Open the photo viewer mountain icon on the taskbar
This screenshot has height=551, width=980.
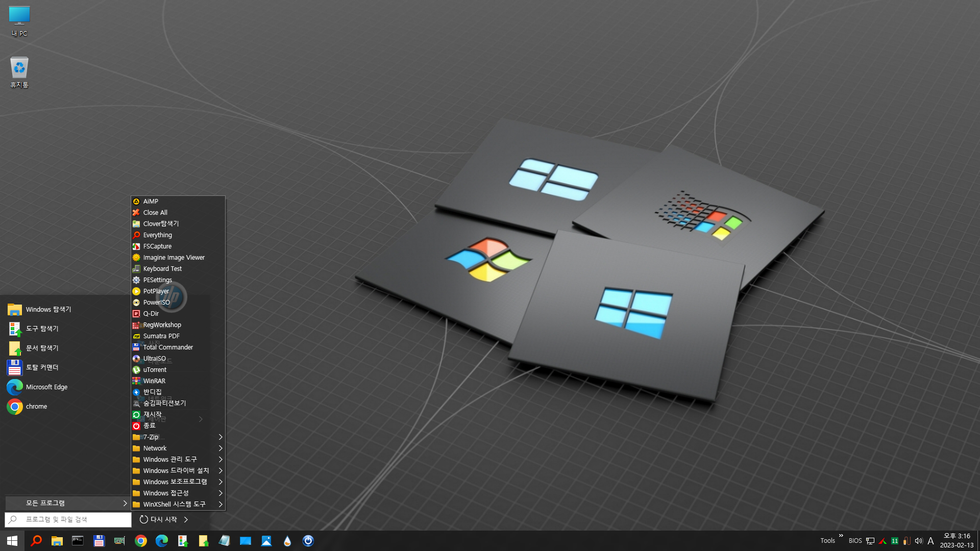(x=266, y=541)
